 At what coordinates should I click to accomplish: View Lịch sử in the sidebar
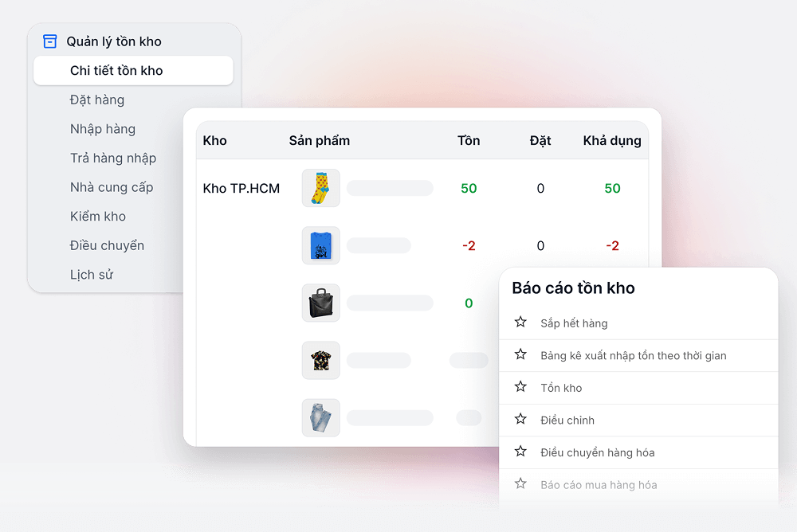92,275
